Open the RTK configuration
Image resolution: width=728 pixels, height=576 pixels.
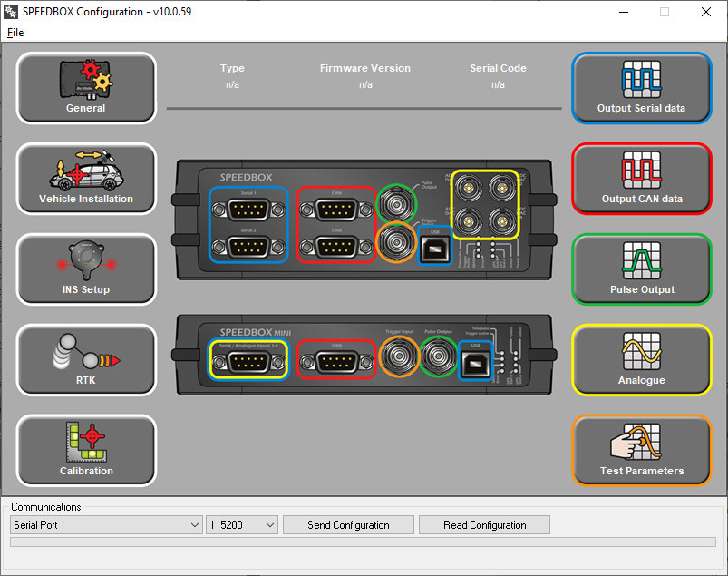(x=86, y=360)
